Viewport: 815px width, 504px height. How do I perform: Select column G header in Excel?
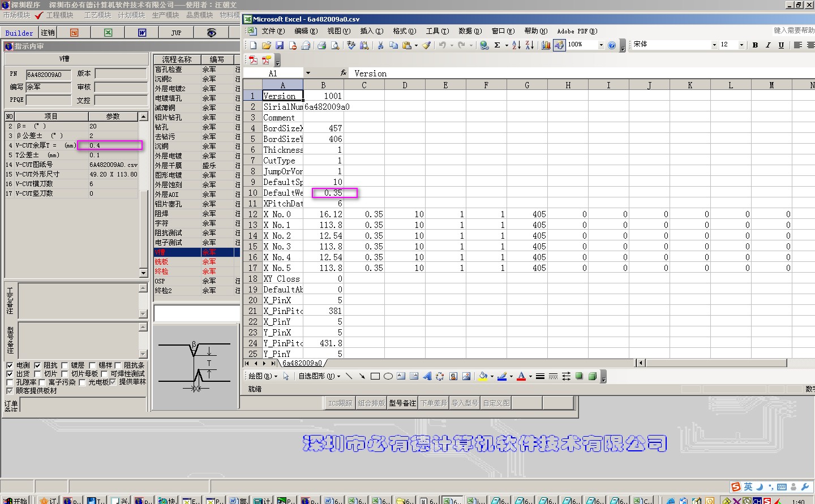pyautogui.click(x=527, y=85)
